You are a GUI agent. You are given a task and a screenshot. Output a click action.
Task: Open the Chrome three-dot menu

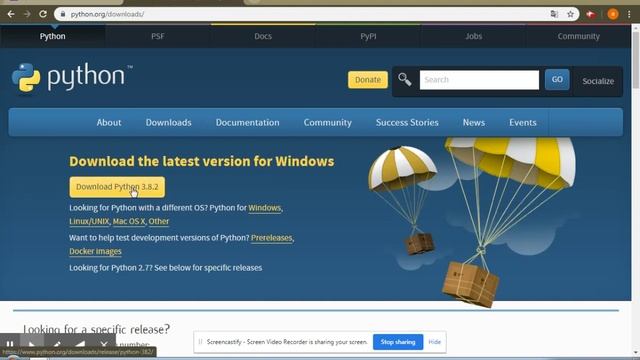629,14
